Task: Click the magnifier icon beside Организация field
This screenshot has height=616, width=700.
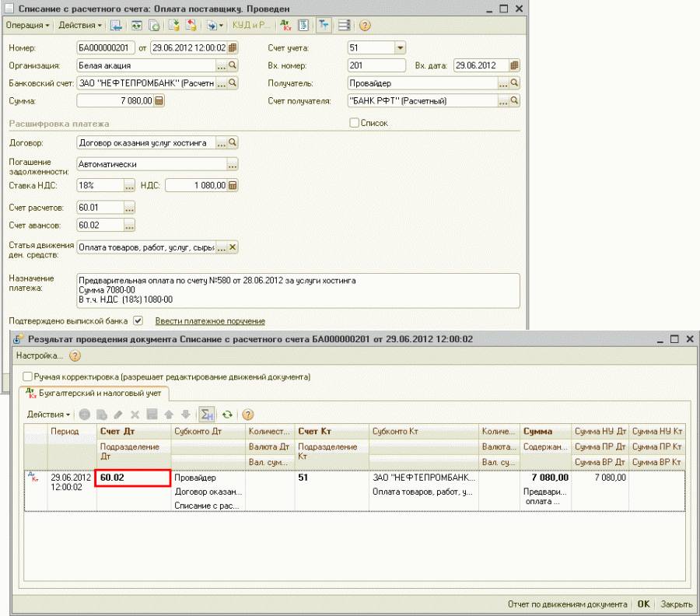Action: pos(233,65)
